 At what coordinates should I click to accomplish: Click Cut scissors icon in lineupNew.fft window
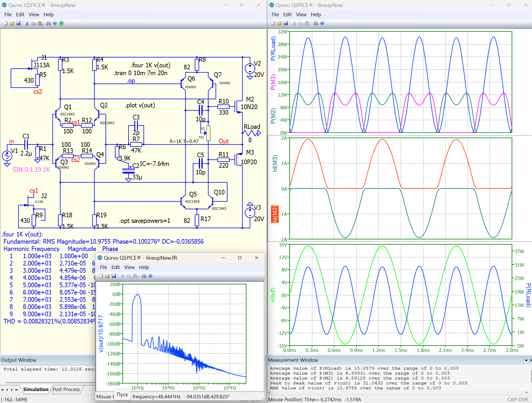pyautogui.click(x=122, y=276)
